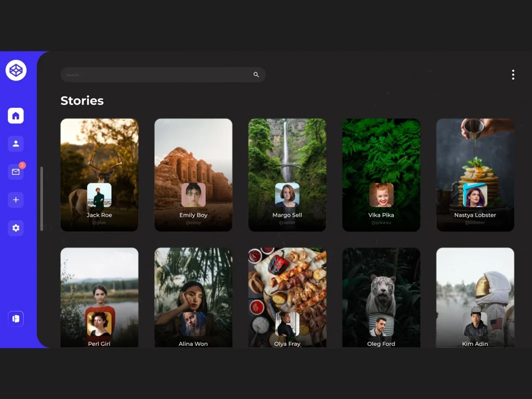Click the name Perl Girl
Image resolution: width=532 pixels, height=399 pixels.
(99, 344)
